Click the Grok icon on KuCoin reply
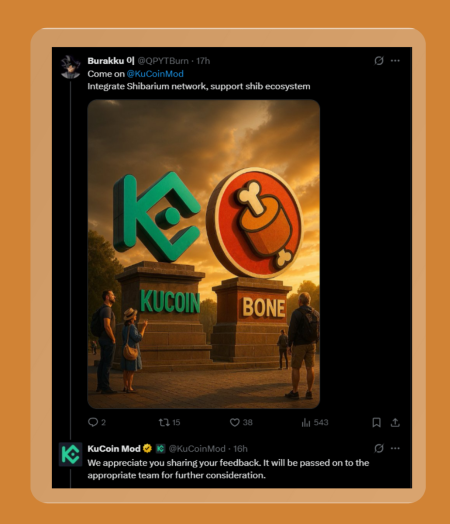450x524 pixels. click(x=379, y=448)
